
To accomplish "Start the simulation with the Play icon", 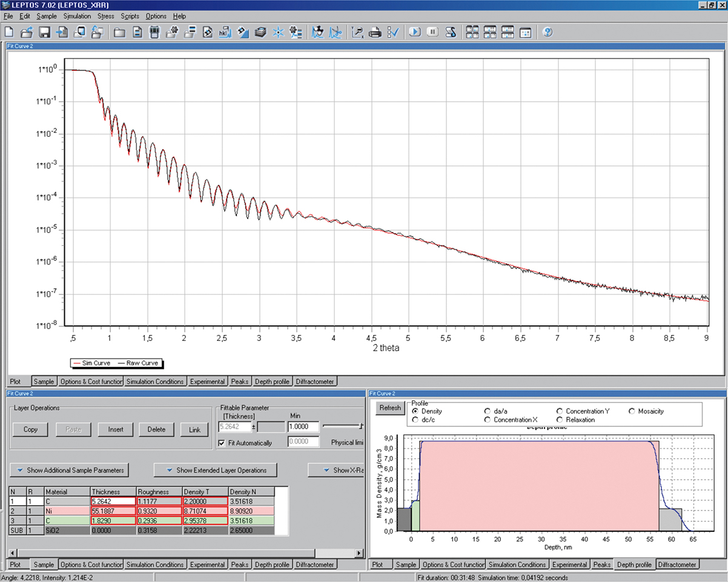I will [x=414, y=32].
